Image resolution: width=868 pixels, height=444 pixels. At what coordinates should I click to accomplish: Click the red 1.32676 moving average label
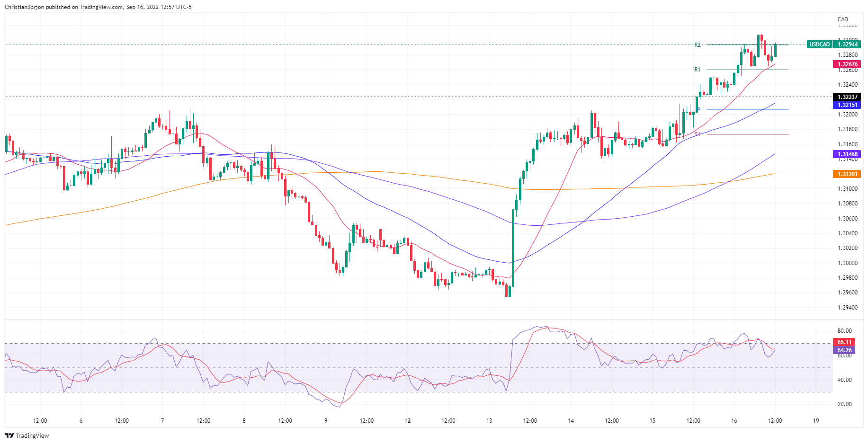point(847,64)
